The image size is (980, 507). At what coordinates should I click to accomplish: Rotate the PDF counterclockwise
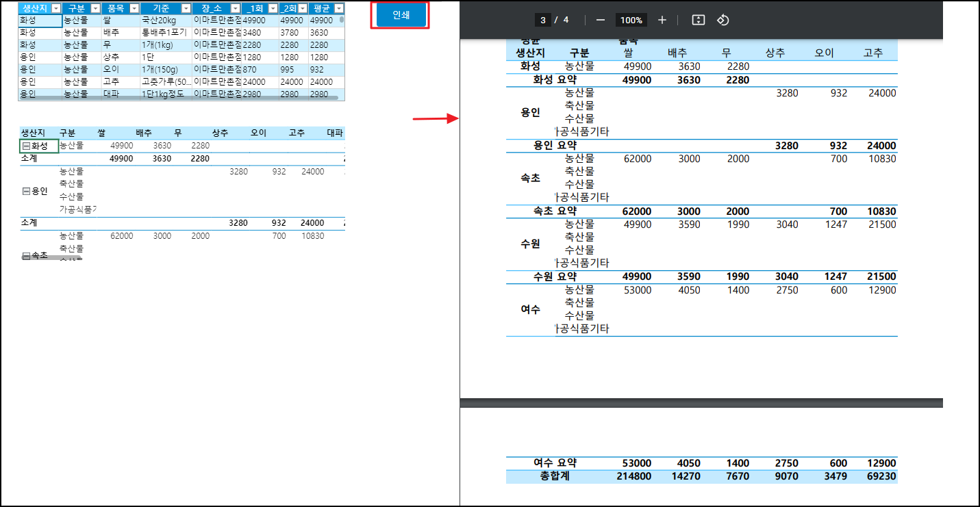(723, 20)
